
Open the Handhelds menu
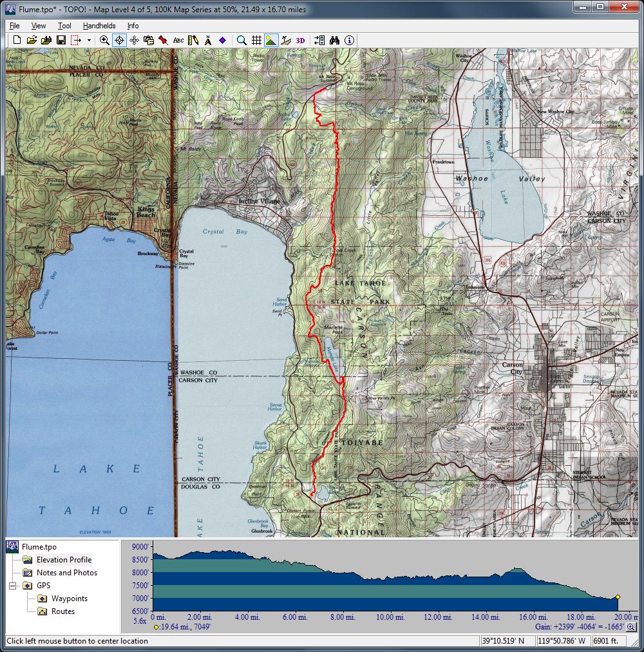(x=99, y=26)
